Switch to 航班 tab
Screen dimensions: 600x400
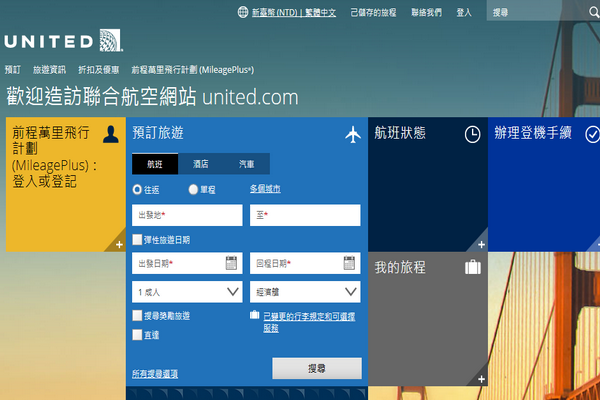coord(155,164)
